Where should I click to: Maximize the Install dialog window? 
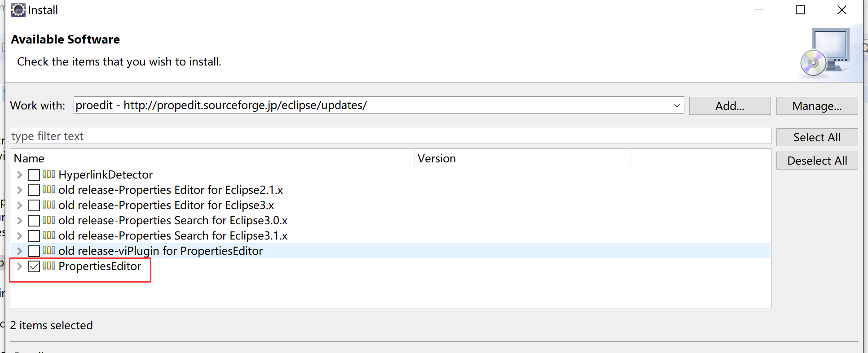[x=800, y=10]
